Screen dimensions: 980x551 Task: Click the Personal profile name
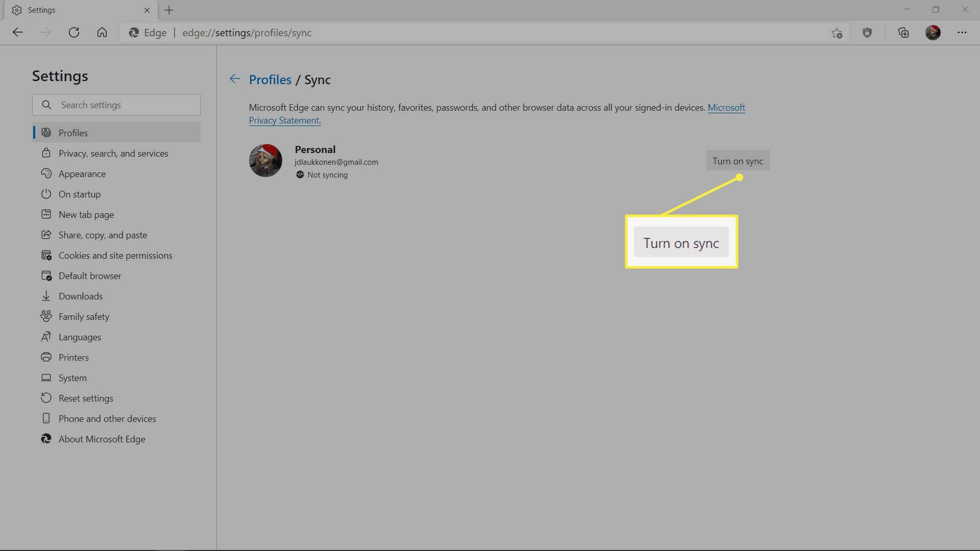(x=315, y=149)
